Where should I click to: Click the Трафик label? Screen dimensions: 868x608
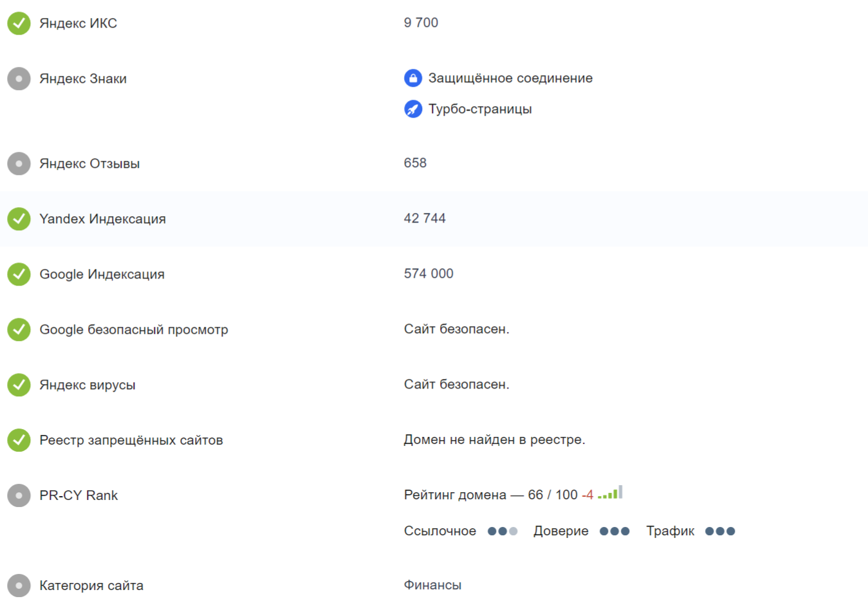670,531
